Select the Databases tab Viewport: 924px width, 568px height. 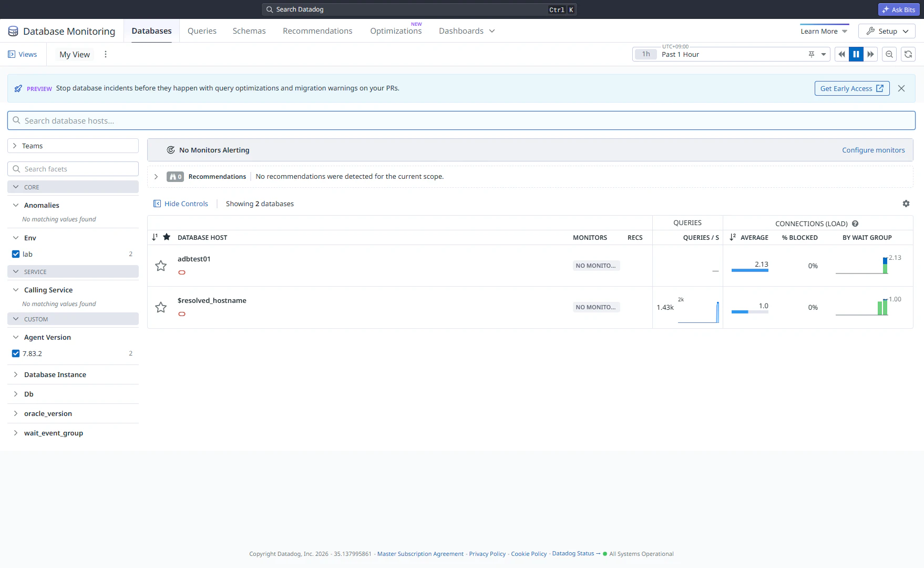[x=151, y=31]
